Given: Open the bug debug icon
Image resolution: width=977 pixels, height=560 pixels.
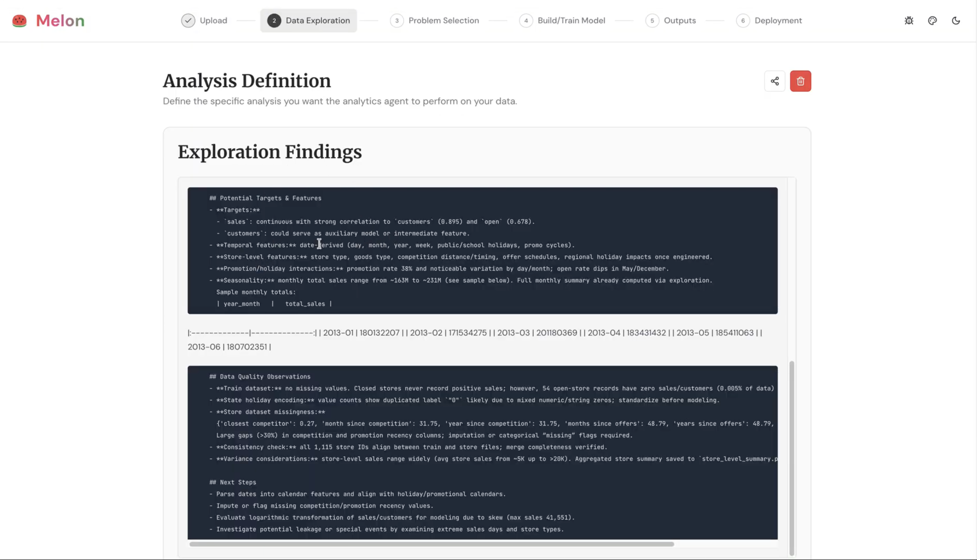Looking at the screenshot, I should click(x=909, y=21).
